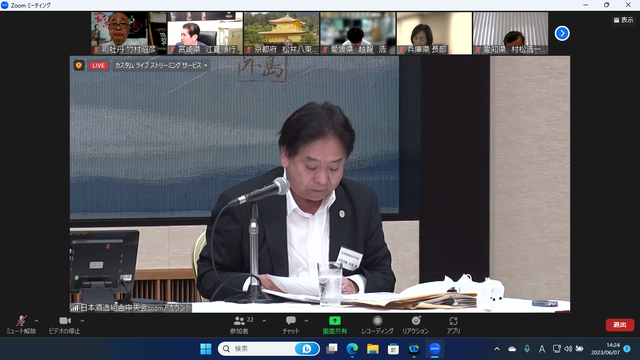Open volume control in system tray

pyautogui.click(x=568, y=349)
